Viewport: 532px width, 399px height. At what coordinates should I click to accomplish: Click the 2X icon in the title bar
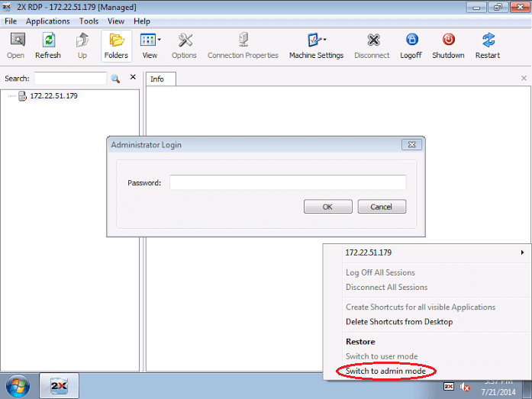point(6,7)
